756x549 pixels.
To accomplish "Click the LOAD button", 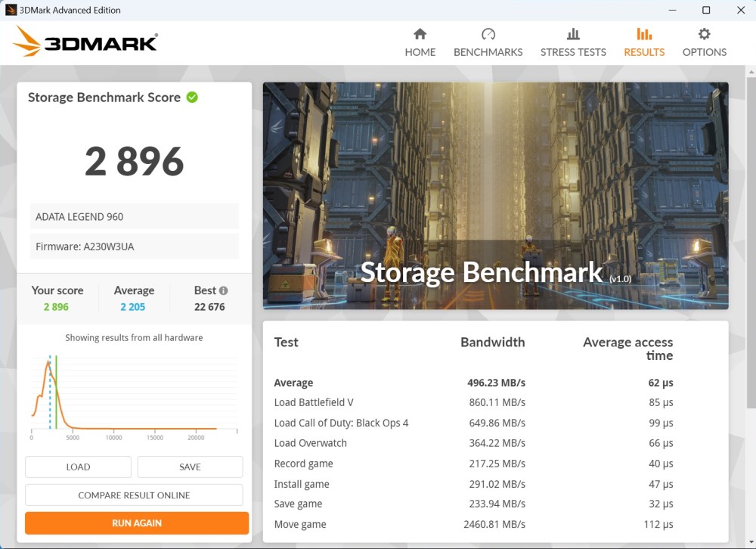I will coord(78,467).
